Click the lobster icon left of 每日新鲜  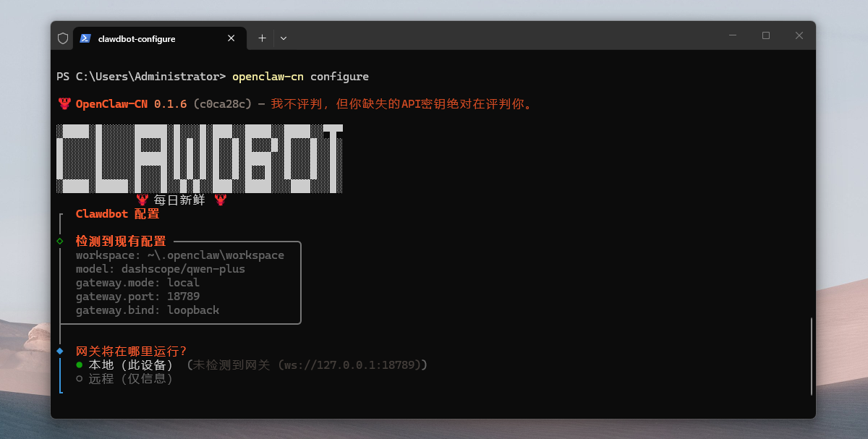142,200
